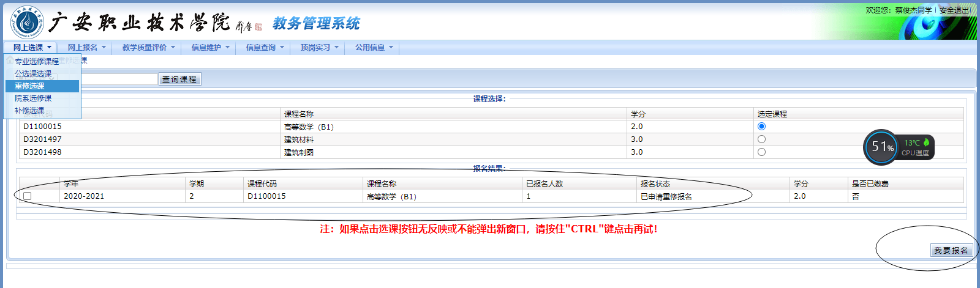This screenshot has width=980, height=288.
Task: Choose 重修选课 from the open menu
Action: [29, 86]
